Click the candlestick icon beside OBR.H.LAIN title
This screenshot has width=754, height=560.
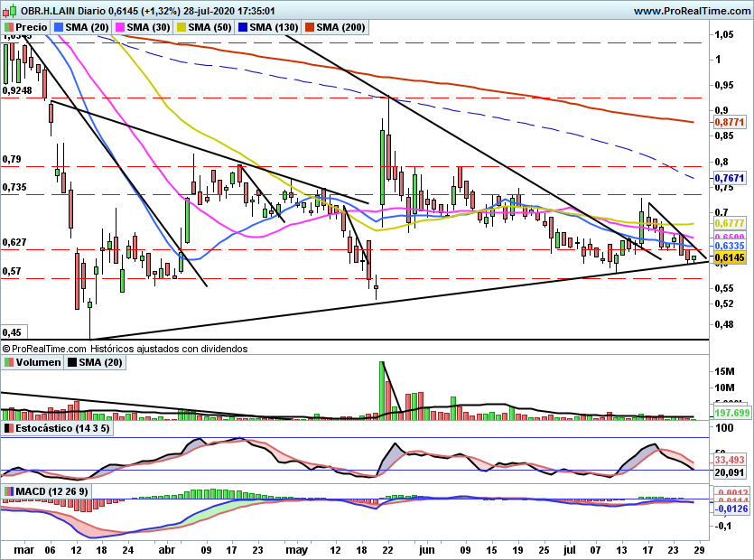point(10,11)
